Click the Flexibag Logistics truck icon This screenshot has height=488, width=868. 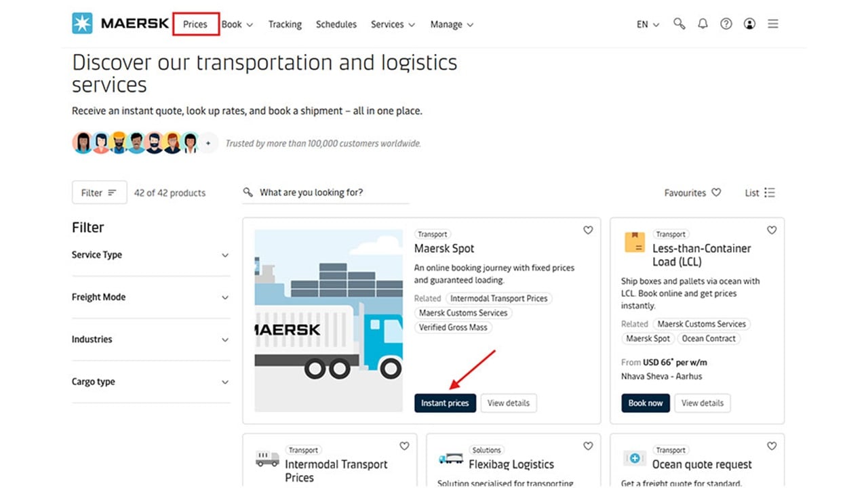click(x=451, y=459)
